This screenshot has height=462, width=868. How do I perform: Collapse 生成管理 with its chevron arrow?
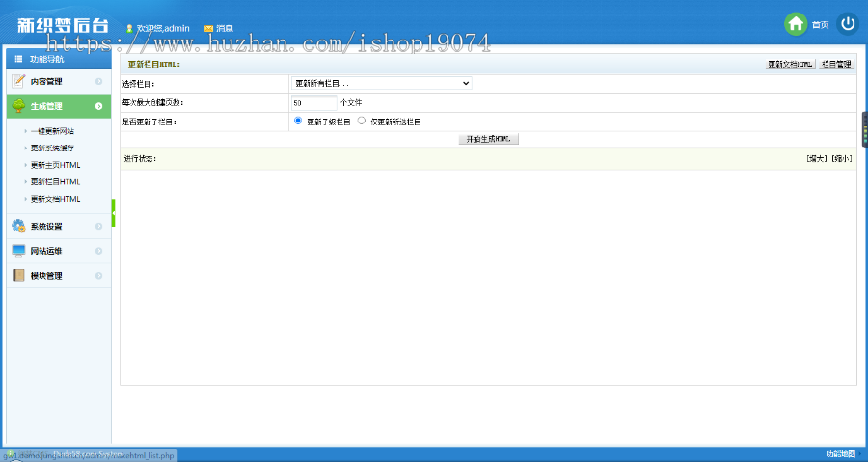pyautogui.click(x=98, y=106)
